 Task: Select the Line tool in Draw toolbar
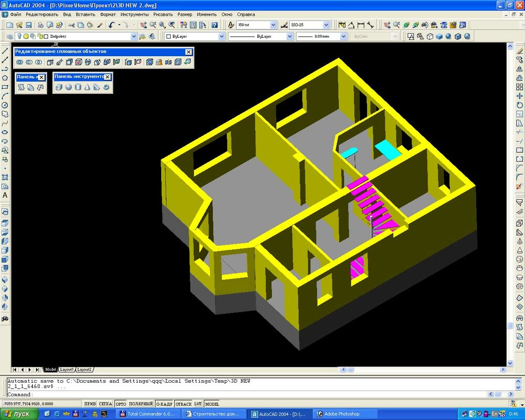click(5, 50)
